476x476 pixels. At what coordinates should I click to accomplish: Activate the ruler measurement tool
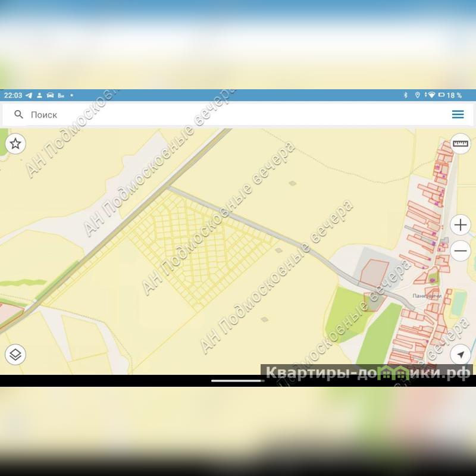(x=461, y=143)
